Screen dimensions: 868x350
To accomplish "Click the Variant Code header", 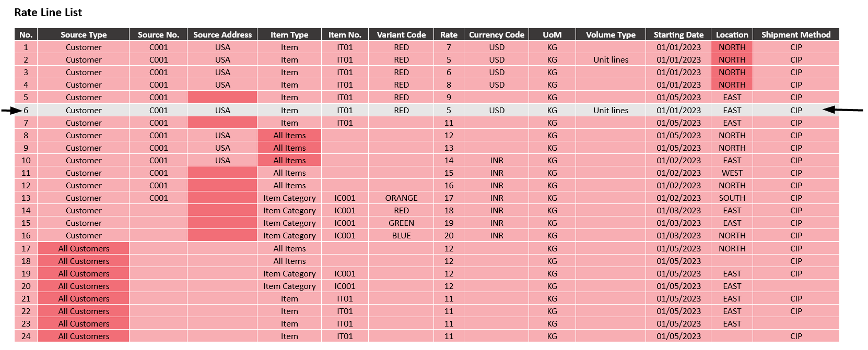I will 401,34.
